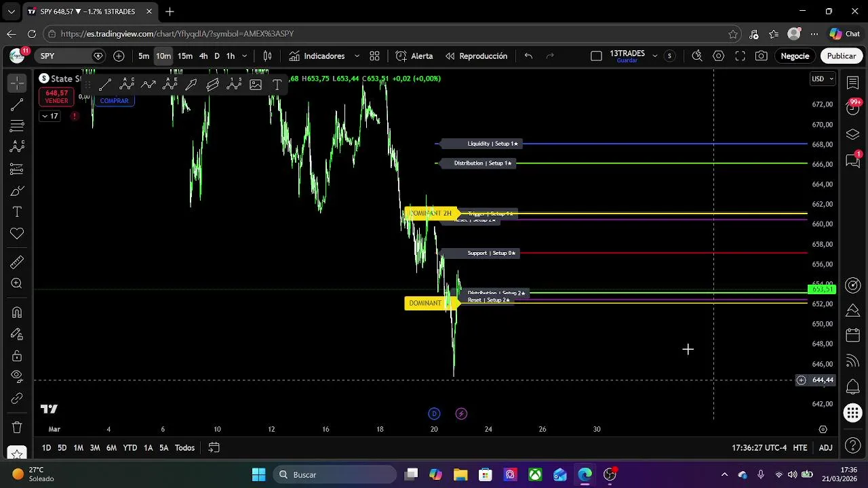Toggle ADJ adjusted data
868x488 pixels.
coord(825,448)
